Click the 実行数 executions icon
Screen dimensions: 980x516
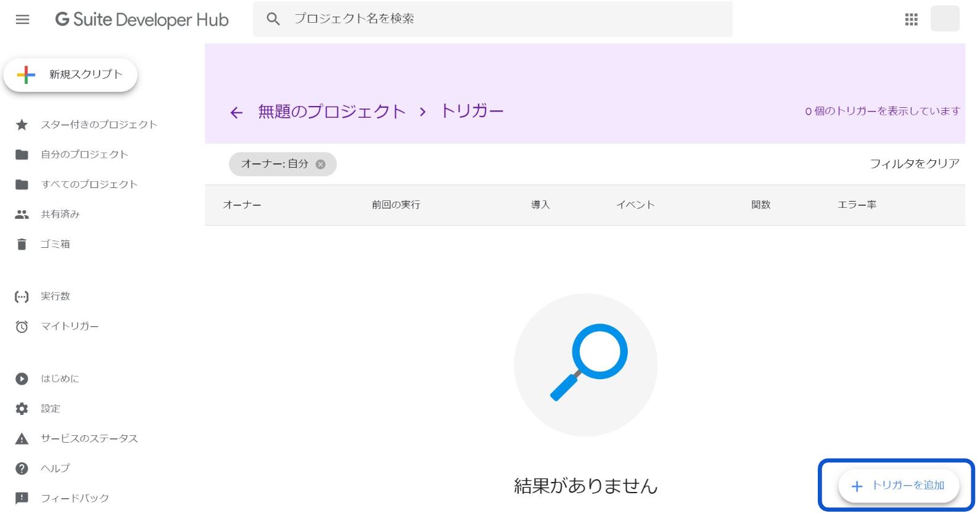(22, 297)
